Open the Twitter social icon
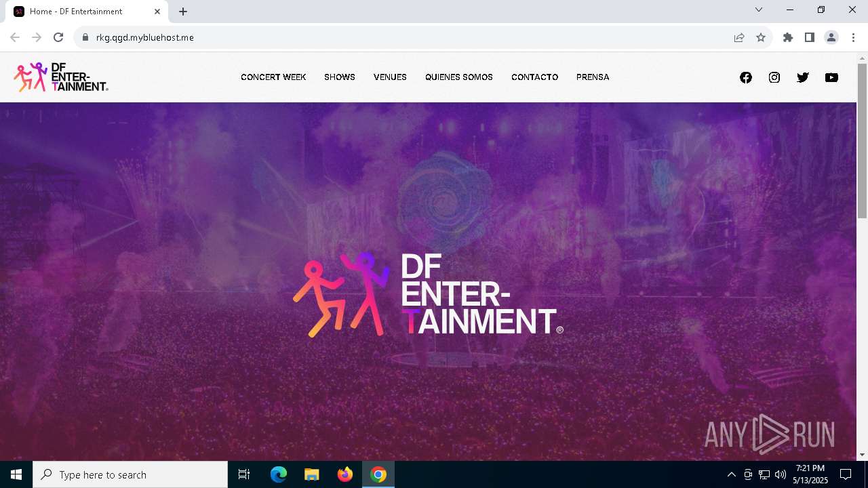This screenshot has width=868, height=488. click(803, 77)
